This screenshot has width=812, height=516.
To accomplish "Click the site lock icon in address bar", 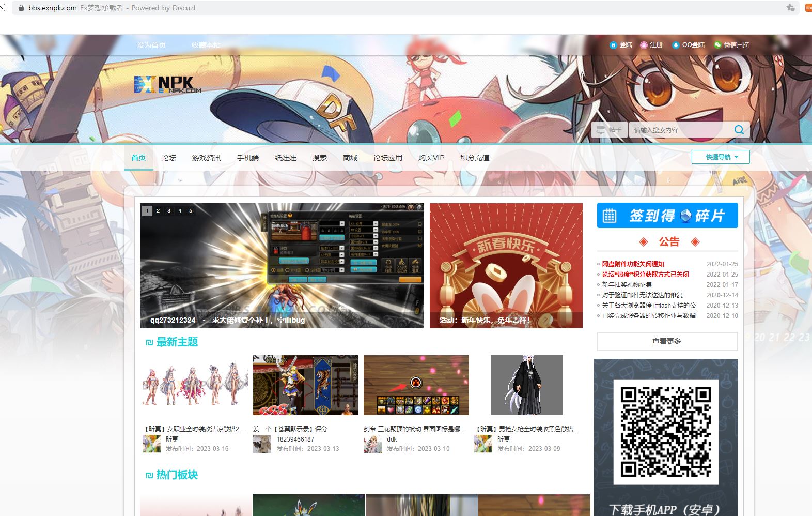I will click(21, 8).
